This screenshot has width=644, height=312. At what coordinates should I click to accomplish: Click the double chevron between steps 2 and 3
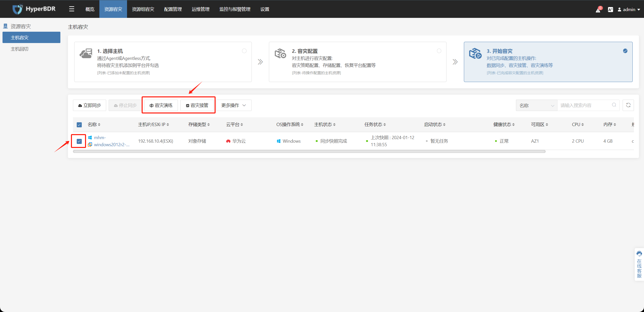455,62
